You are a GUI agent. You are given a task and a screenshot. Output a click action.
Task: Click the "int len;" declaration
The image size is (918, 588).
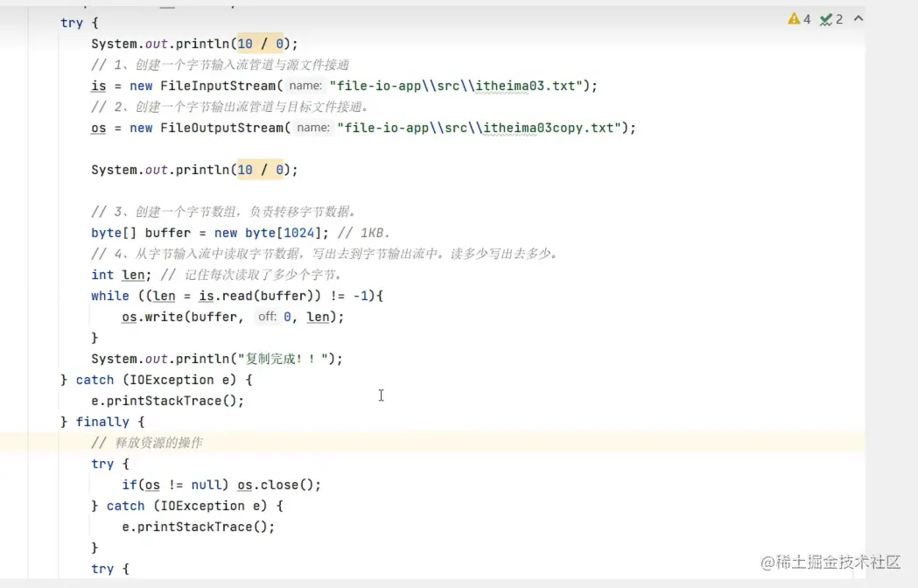coord(121,276)
